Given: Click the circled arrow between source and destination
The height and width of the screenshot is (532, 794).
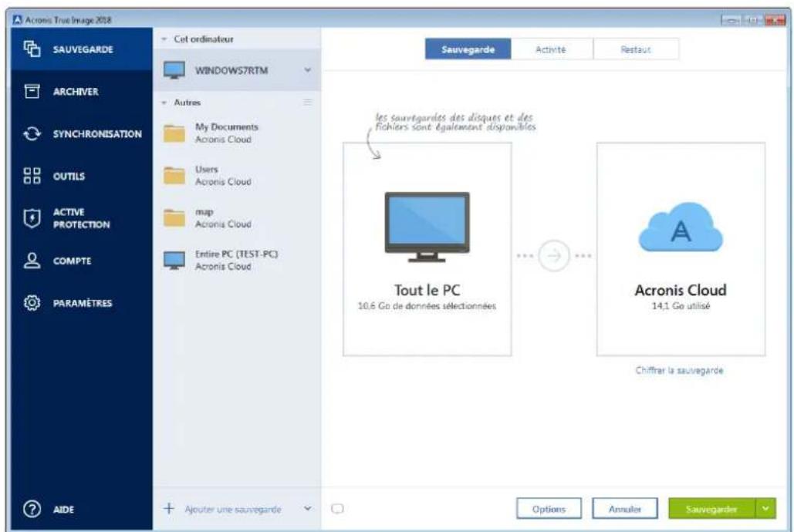Looking at the screenshot, I should (x=553, y=256).
